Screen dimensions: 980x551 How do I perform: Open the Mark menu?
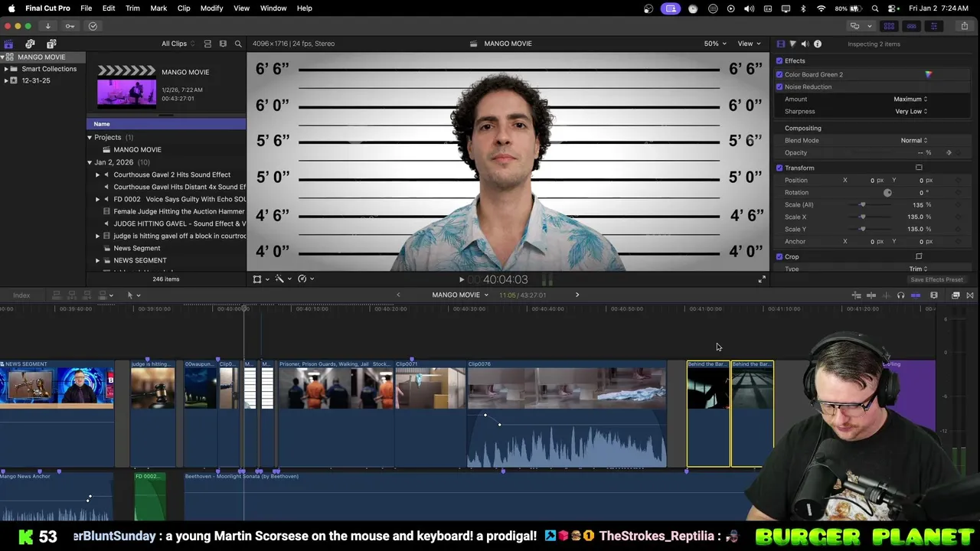158,8
